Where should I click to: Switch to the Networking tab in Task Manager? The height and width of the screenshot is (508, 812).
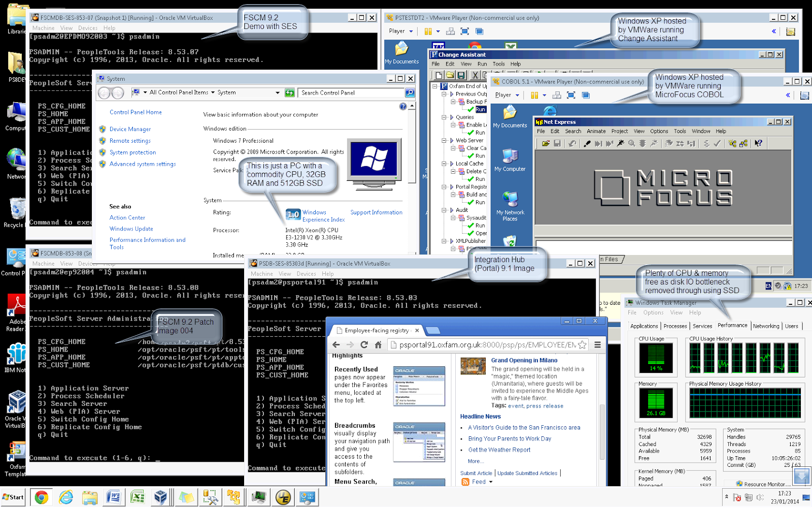click(x=766, y=326)
